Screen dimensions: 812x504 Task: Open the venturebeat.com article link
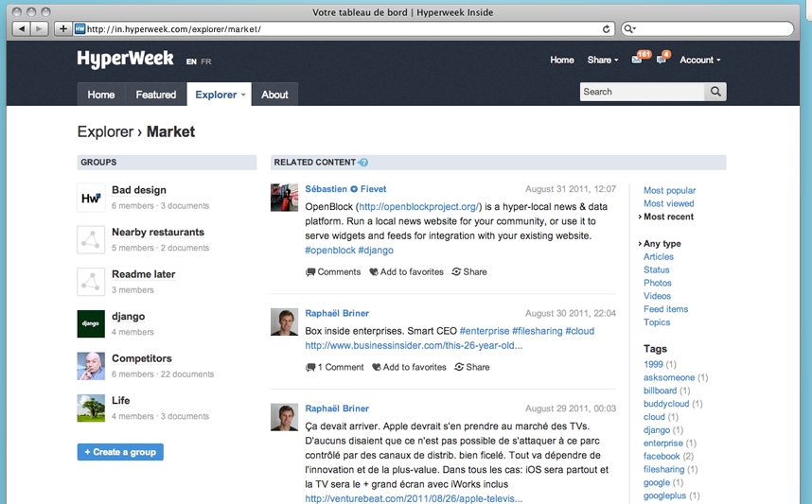[414, 499]
